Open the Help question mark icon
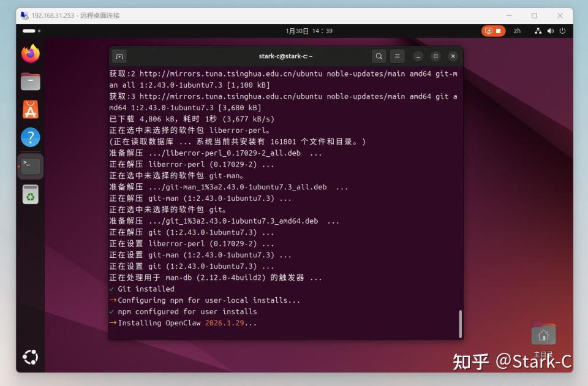This screenshot has height=386, width=588. coord(31,137)
